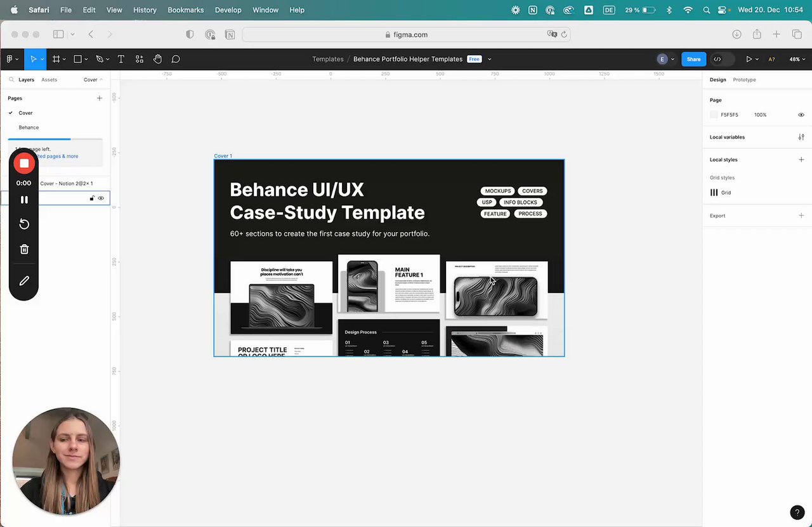Hide the selected layer with the eye icon
Viewport: 812px width, 527px height.
[x=101, y=198]
